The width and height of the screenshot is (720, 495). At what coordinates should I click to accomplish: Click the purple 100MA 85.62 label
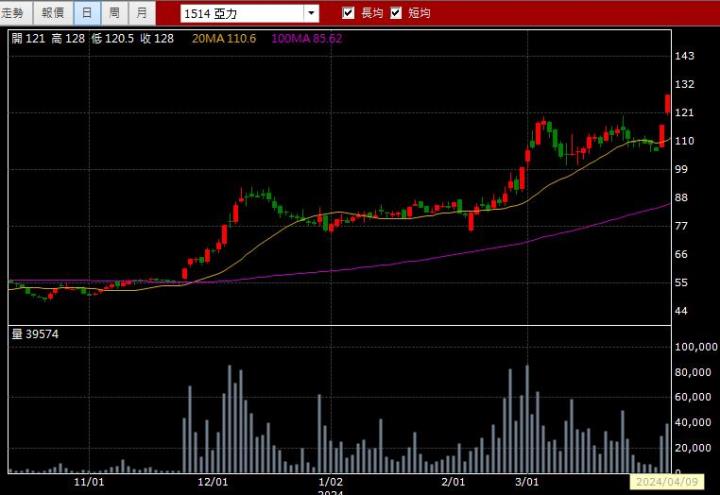point(306,38)
